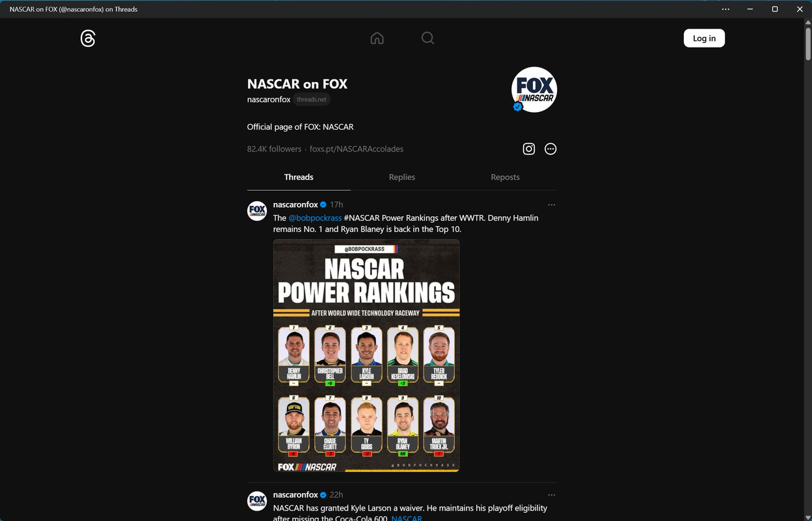
Task: Click the NASCAR on FOX profile name
Action: pos(297,84)
